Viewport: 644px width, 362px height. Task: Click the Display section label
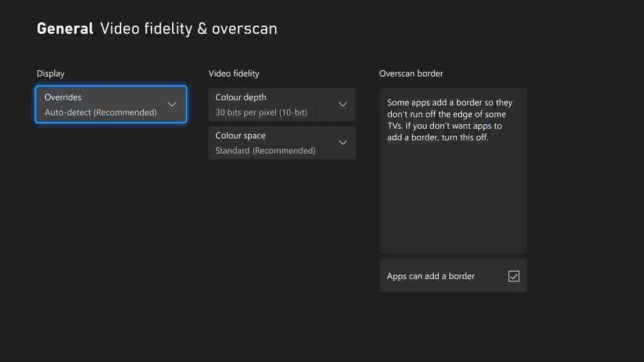point(50,73)
